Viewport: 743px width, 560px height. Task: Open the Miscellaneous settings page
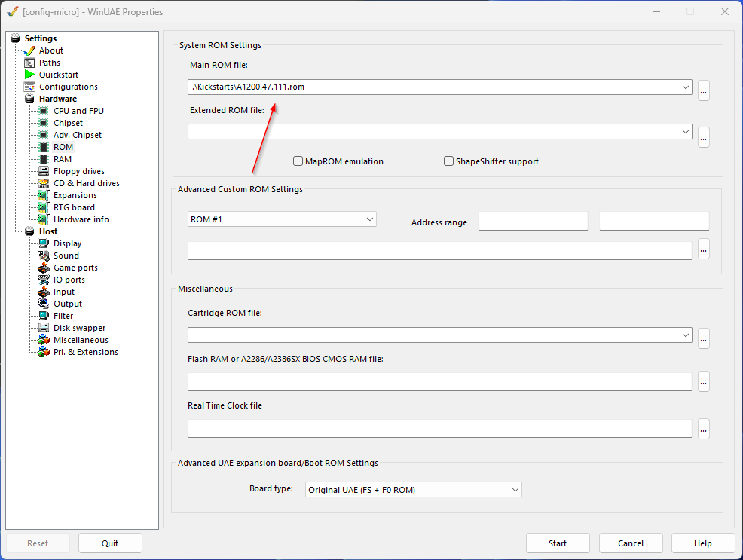click(81, 340)
